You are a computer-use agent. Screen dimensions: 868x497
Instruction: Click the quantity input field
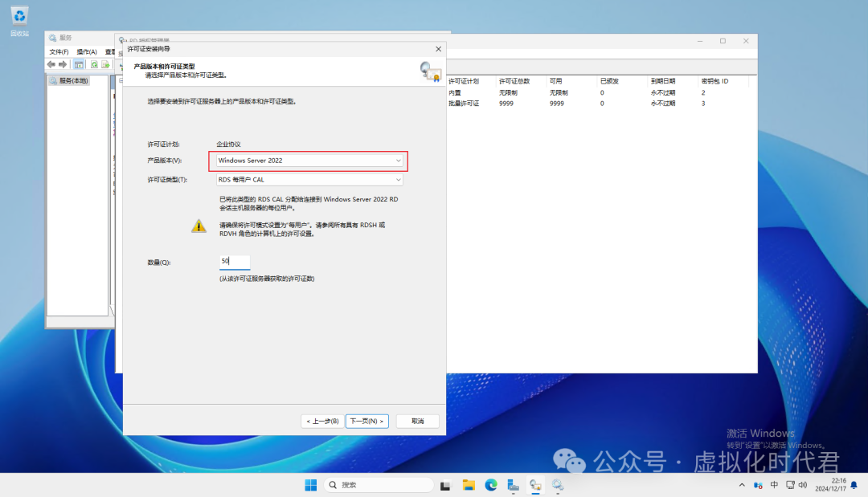(235, 262)
